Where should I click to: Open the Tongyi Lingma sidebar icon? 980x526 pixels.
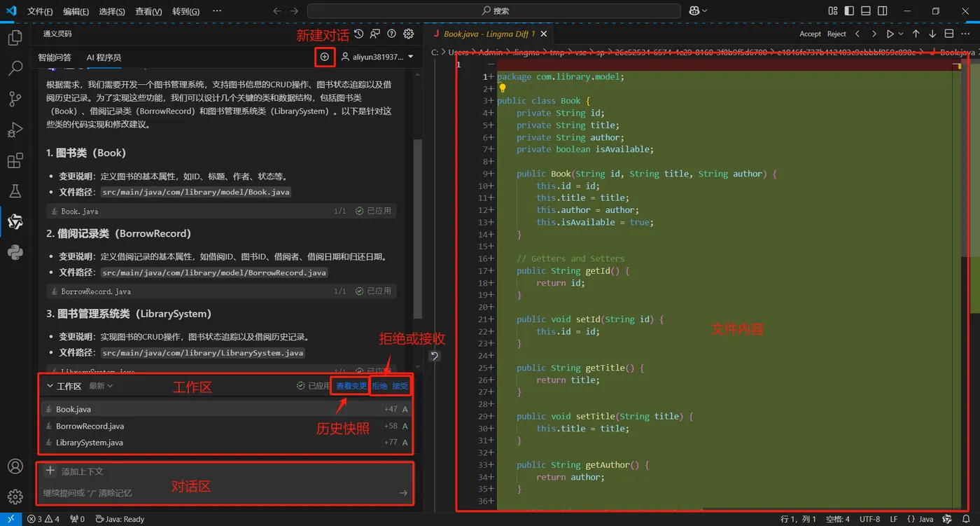click(15, 222)
